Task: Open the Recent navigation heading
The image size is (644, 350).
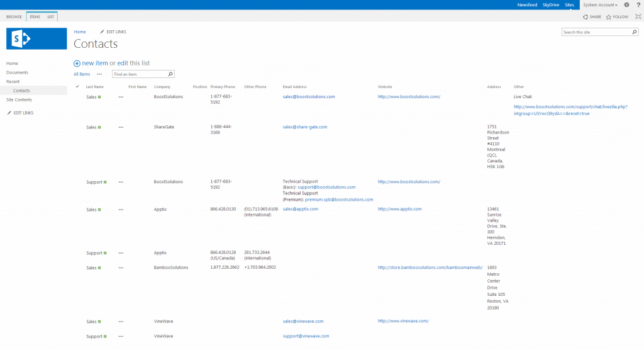Action: tap(13, 81)
